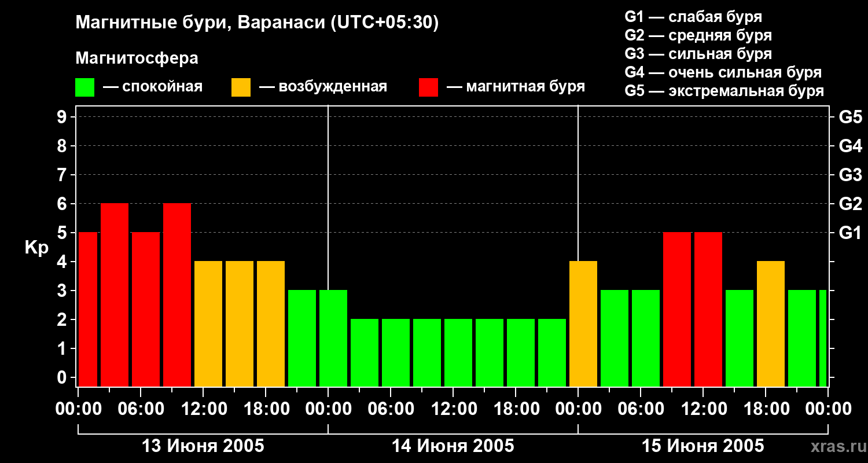Select the green Kp 2 bar over 06:00 on 14 Июня
The image size is (868, 463).
pos(396,353)
